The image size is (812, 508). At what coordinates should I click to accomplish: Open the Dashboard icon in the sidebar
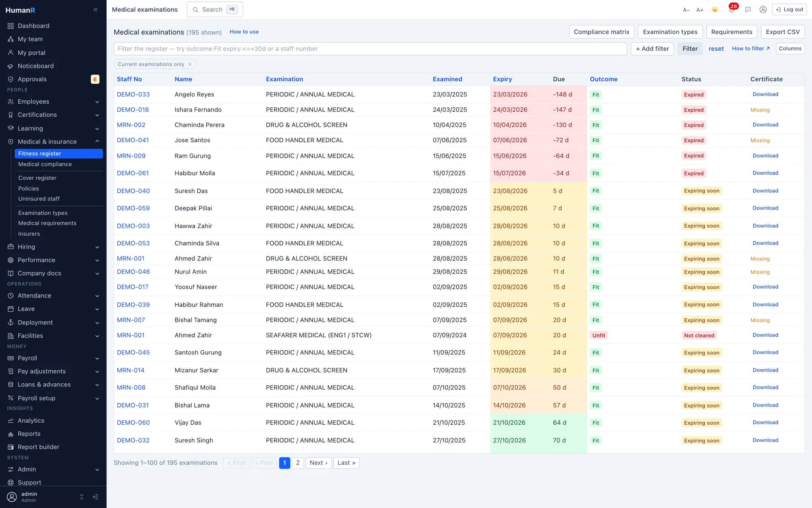pyautogui.click(x=11, y=26)
